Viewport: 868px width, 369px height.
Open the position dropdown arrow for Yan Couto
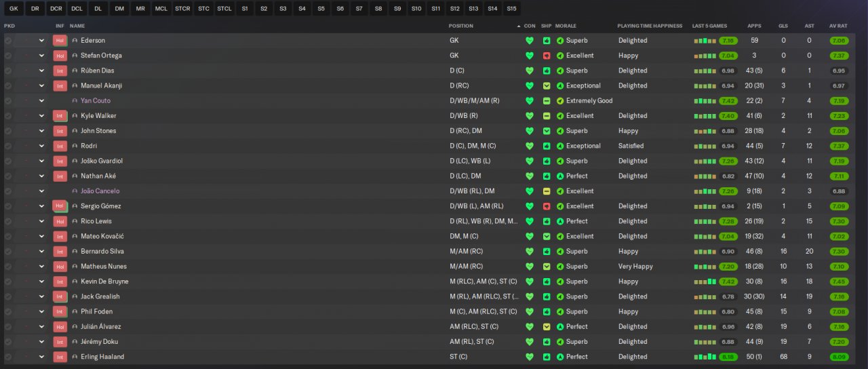(41, 101)
